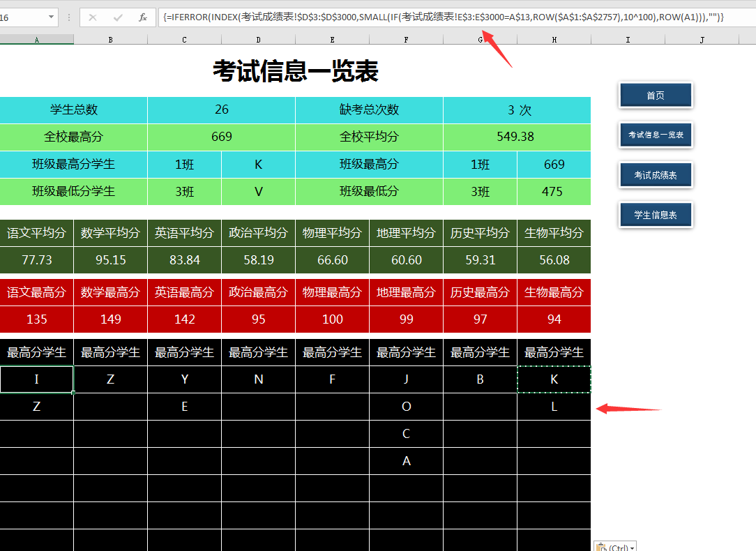This screenshot has height=551, width=756.
Task: Click the confirm checkmark icon in formula bar
Action: pyautogui.click(x=118, y=18)
